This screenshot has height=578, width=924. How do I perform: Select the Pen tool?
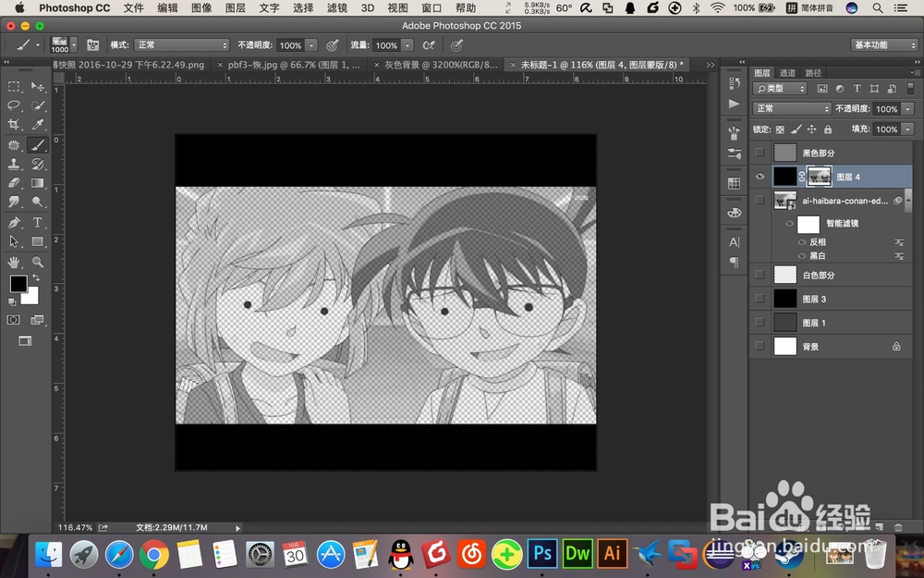(x=14, y=222)
